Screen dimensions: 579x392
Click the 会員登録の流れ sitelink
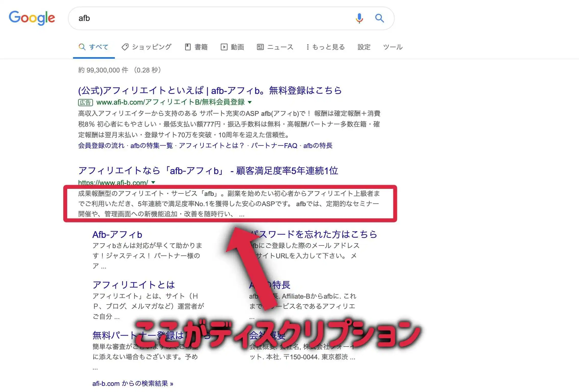click(101, 145)
